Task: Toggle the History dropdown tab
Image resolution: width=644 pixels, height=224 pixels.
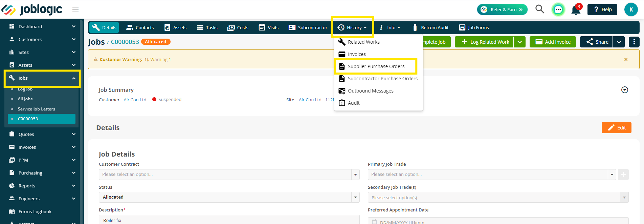Action: click(x=352, y=27)
